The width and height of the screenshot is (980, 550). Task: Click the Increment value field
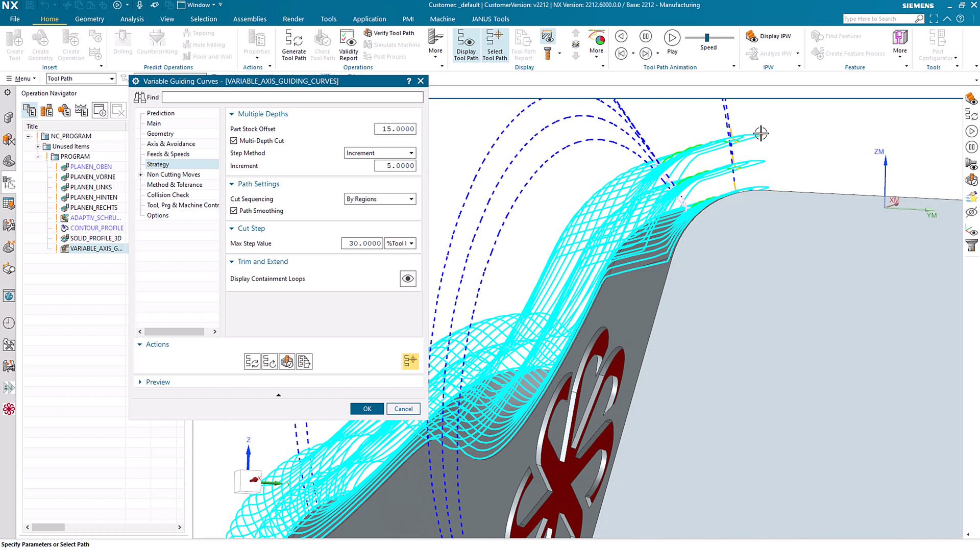[x=395, y=166]
